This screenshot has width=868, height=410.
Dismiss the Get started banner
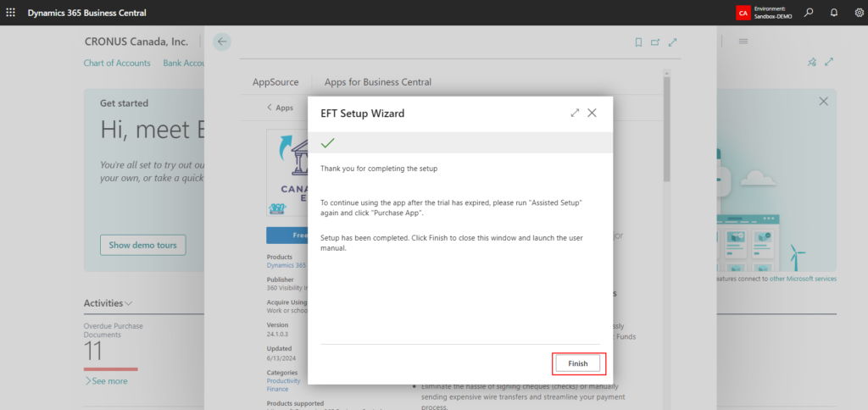[824, 102]
